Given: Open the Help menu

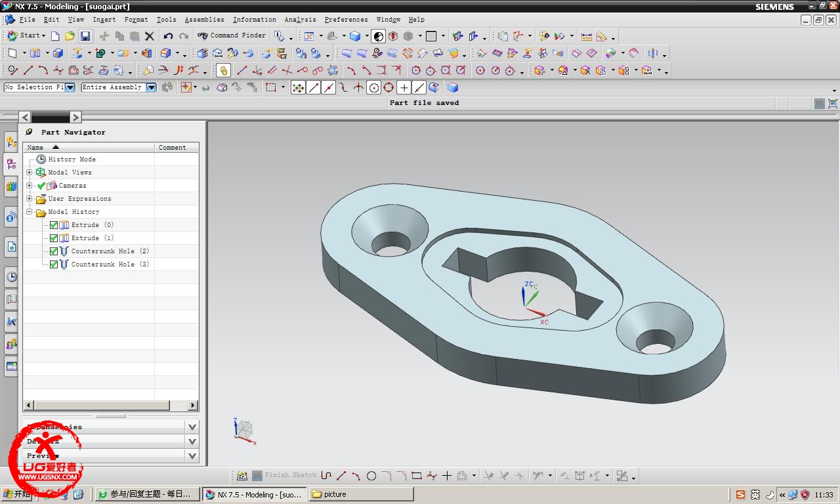Looking at the screenshot, I should click(x=416, y=20).
